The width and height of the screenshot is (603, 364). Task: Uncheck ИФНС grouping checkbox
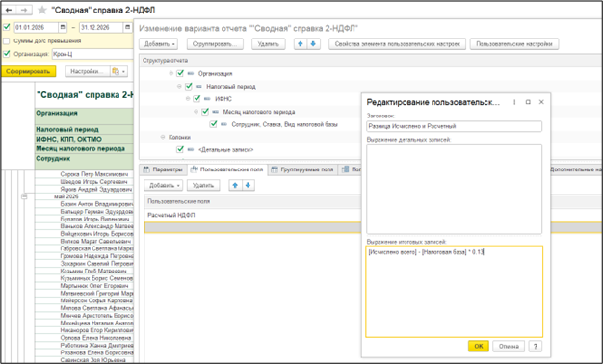(x=197, y=98)
